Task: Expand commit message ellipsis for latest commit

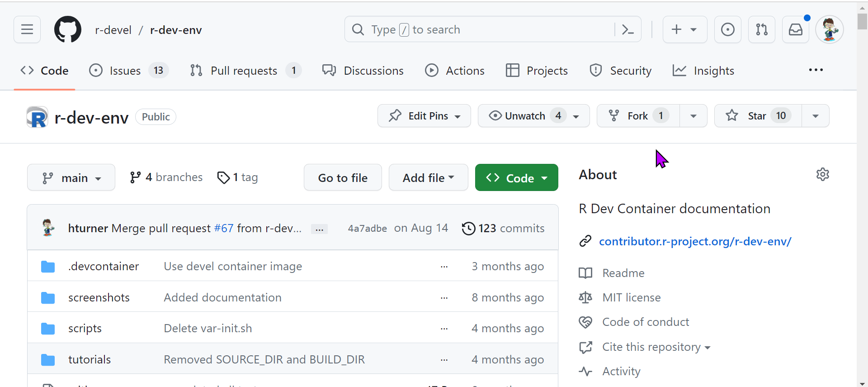Action: click(x=319, y=229)
